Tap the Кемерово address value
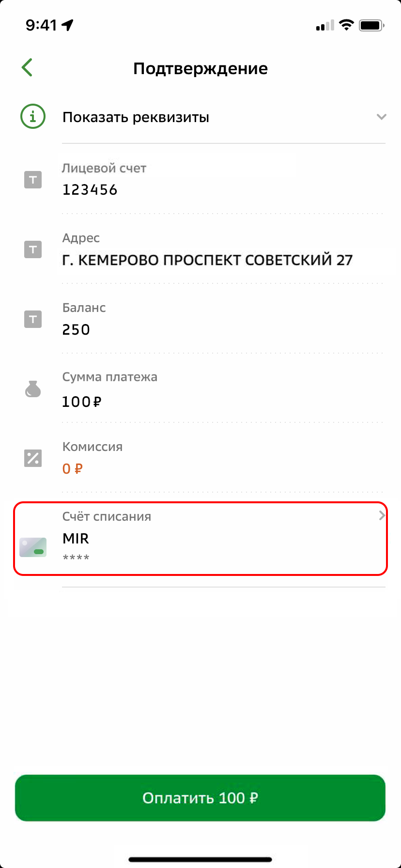401x868 pixels. click(x=207, y=260)
